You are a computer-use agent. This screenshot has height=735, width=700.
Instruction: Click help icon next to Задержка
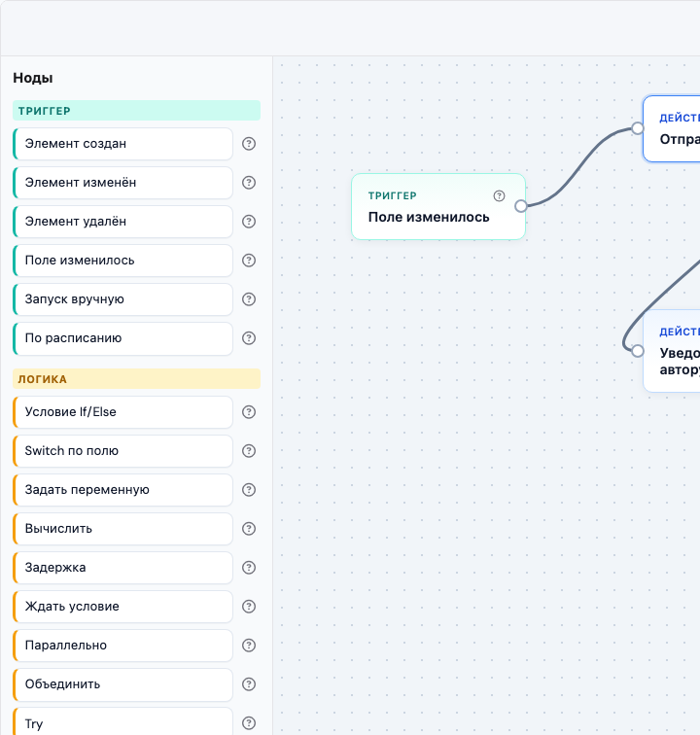click(249, 568)
